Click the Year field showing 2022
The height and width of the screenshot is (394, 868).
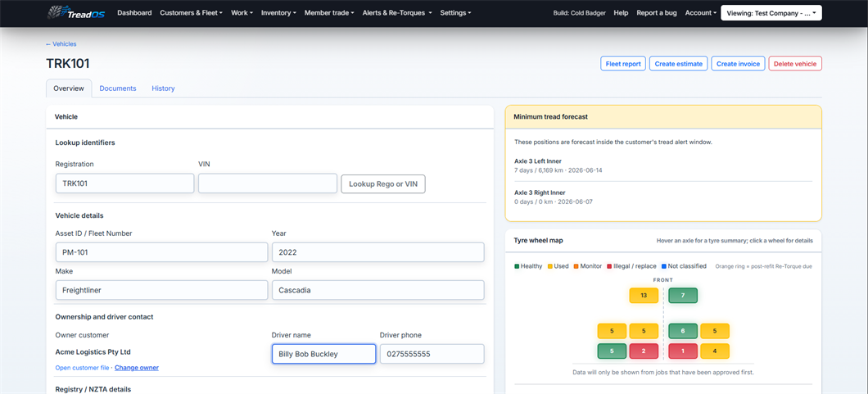[378, 252]
